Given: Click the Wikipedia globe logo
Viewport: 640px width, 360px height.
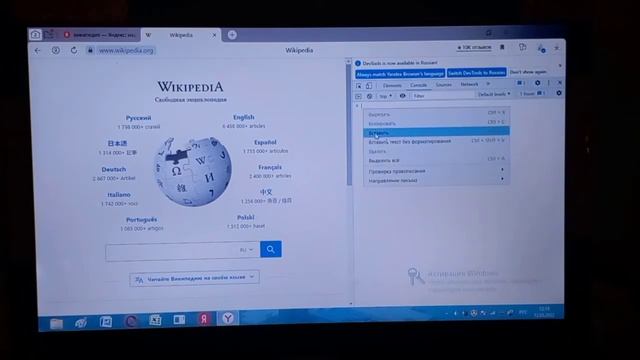Looking at the screenshot, I should point(193,171).
